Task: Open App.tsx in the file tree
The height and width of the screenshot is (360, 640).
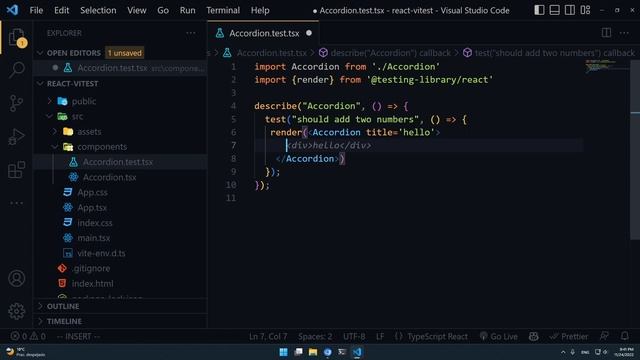Action: (92, 207)
